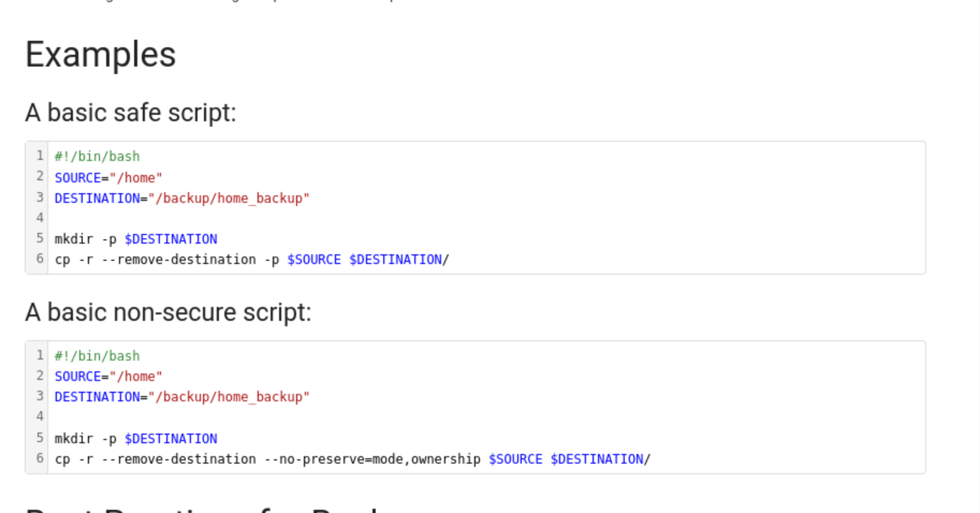Click the --no-preserve=mode,ownership option

click(372, 459)
